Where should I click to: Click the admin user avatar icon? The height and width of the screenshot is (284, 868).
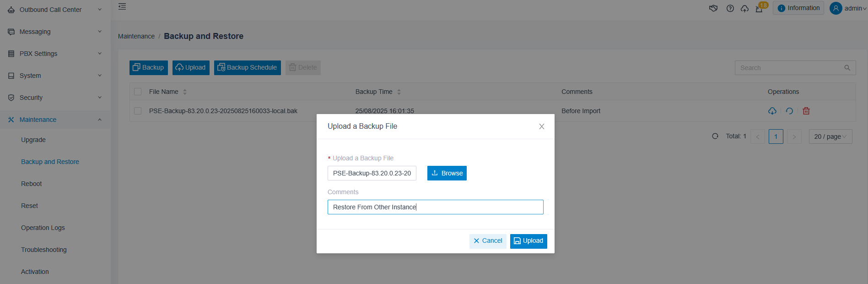836,8
